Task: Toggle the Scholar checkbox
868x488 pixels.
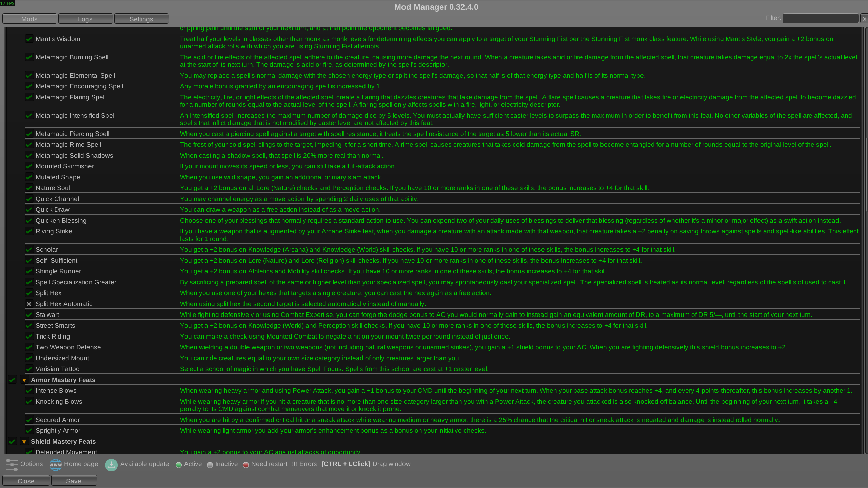Action: [x=29, y=250]
